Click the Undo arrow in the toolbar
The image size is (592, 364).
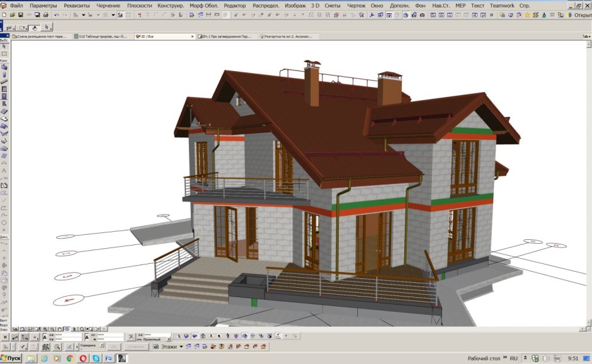pos(57,14)
